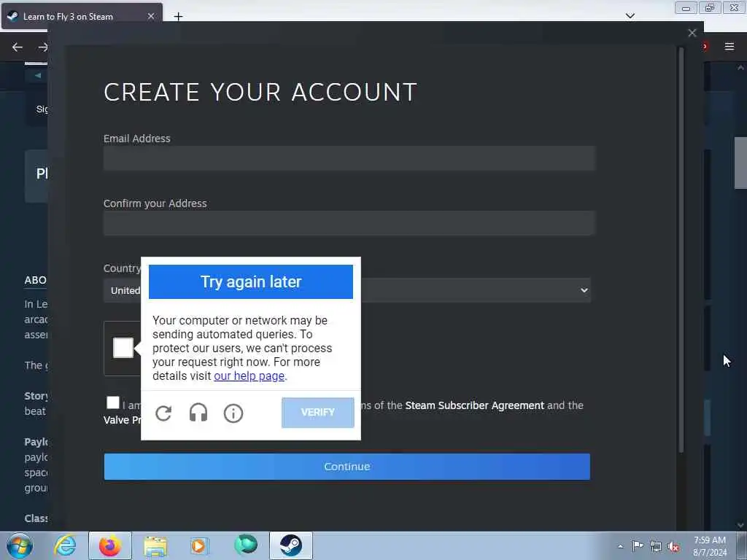
Task: Select the Learn to Fly 3 on Steam tab
Action: [82, 16]
